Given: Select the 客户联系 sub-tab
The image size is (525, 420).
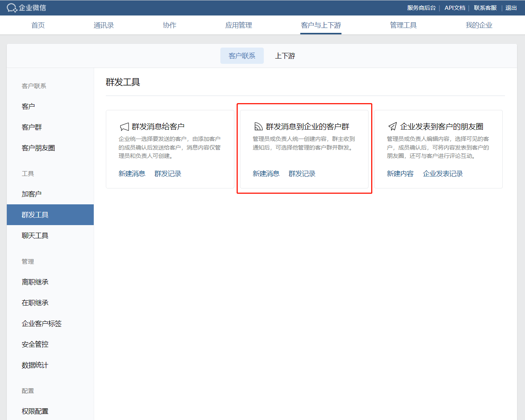Looking at the screenshot, I should tap(242, 56).
